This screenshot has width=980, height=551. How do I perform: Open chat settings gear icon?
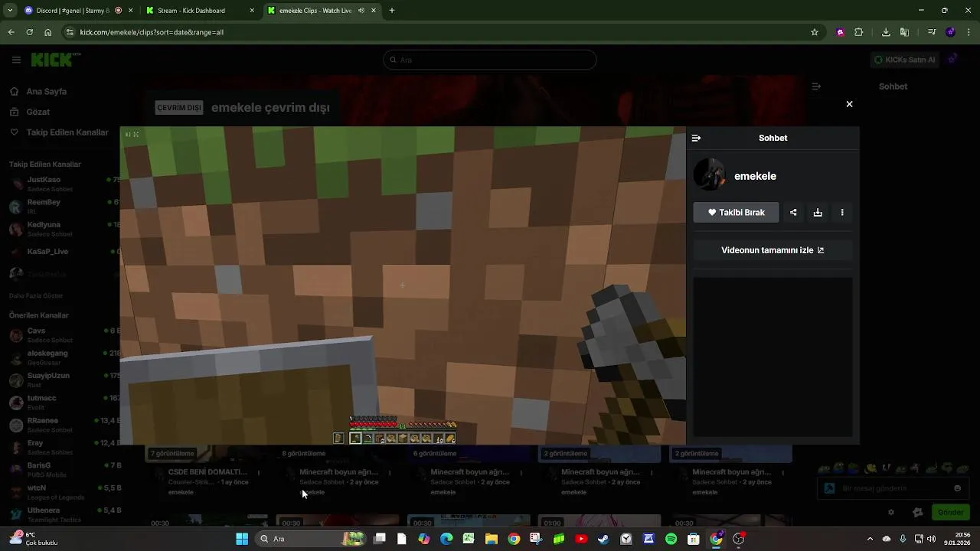(891, 512)
